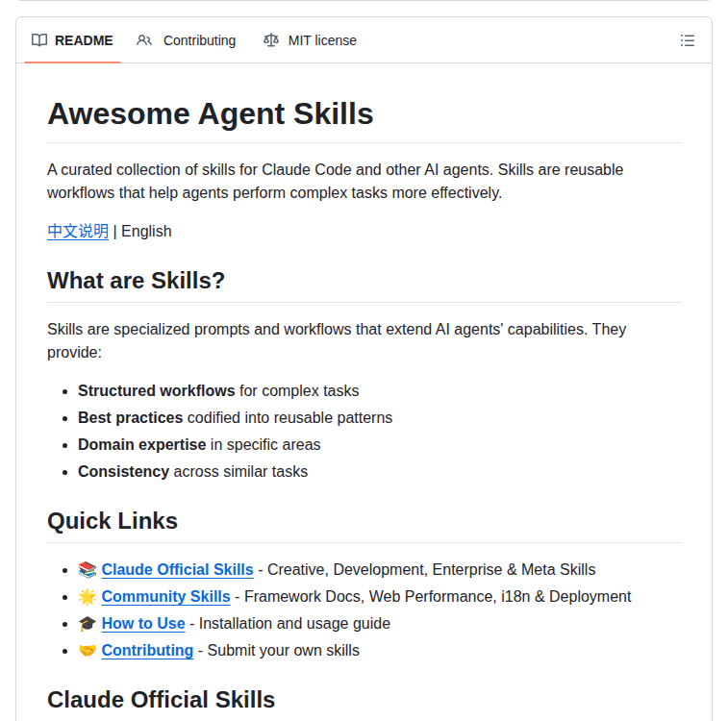Click the Best practices bullet text
Screen dimensions: 728x721
click(x=235, y=417)
